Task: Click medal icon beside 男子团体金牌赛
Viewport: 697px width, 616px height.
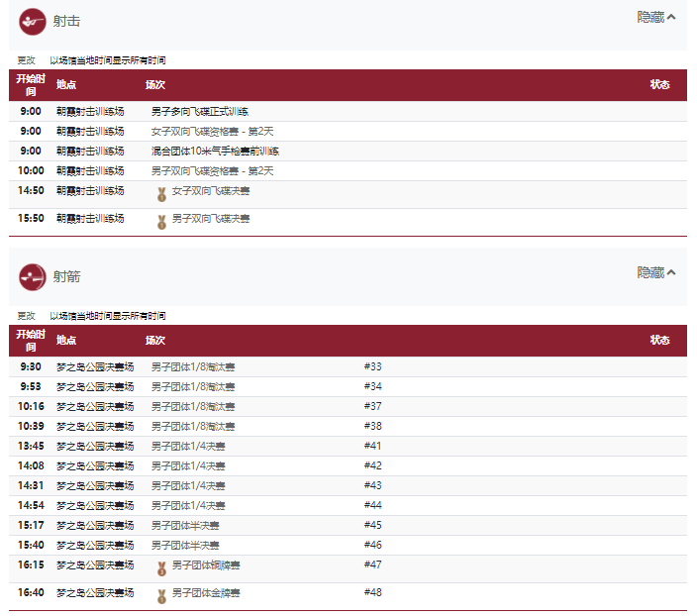Action: [161, 596]
